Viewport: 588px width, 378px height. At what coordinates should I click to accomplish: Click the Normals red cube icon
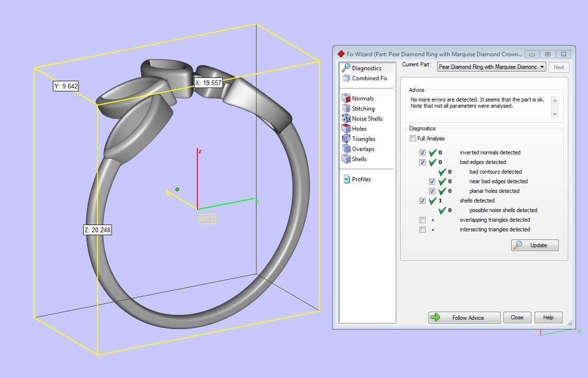point(346,98)
